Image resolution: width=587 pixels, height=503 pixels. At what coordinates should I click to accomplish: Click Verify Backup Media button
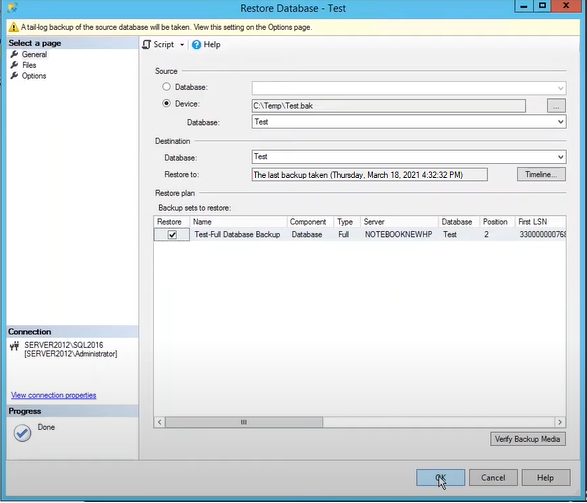(527, 439)
